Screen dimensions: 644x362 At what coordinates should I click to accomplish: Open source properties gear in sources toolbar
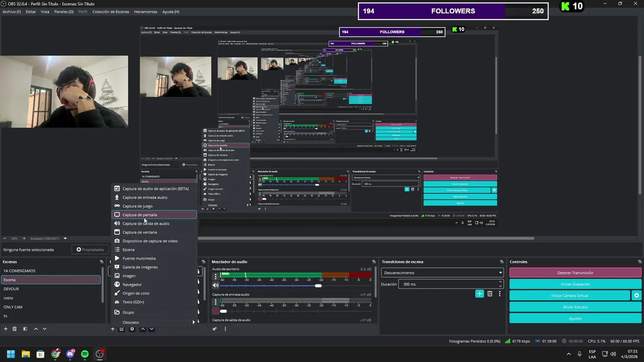[x=132, y=329]
